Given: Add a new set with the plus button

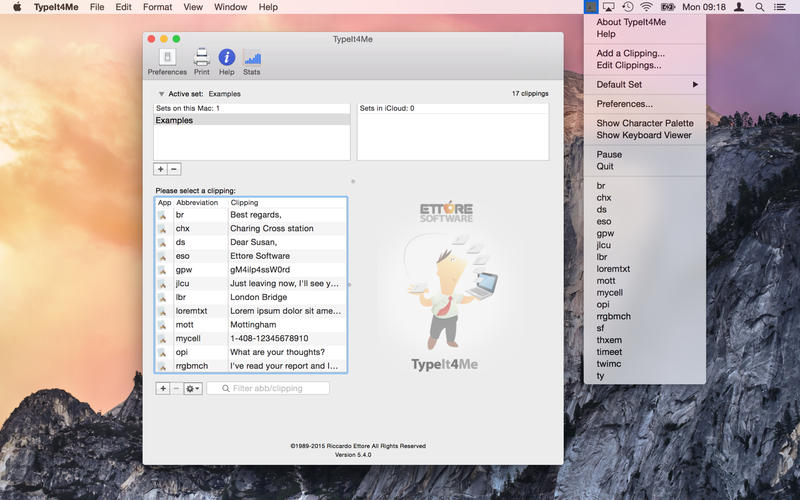Looking at the screenshot, I should click(161, 169).
